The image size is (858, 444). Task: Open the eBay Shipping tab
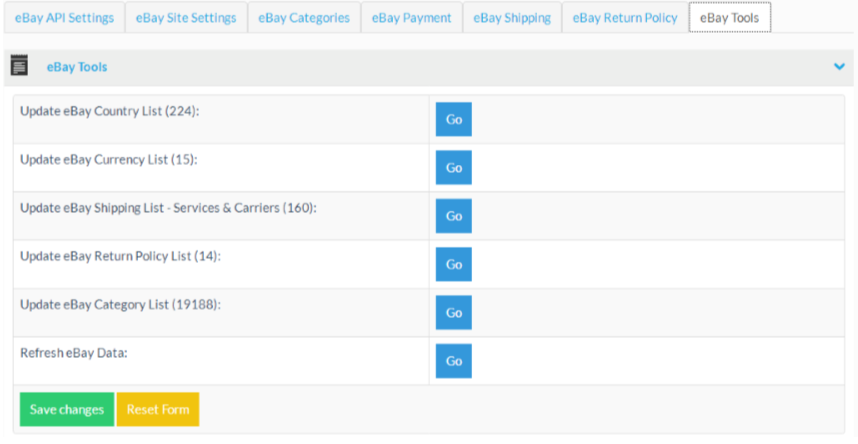coord(511,18)
